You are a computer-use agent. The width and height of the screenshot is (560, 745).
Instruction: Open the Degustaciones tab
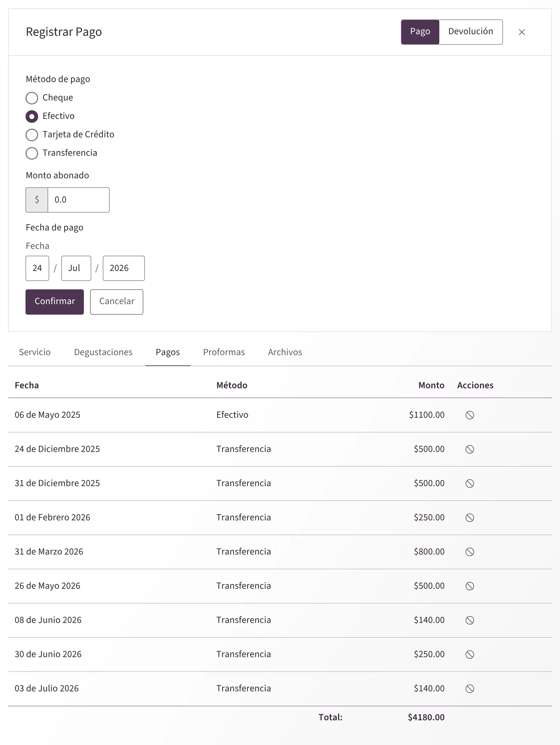tap(103, 352)
